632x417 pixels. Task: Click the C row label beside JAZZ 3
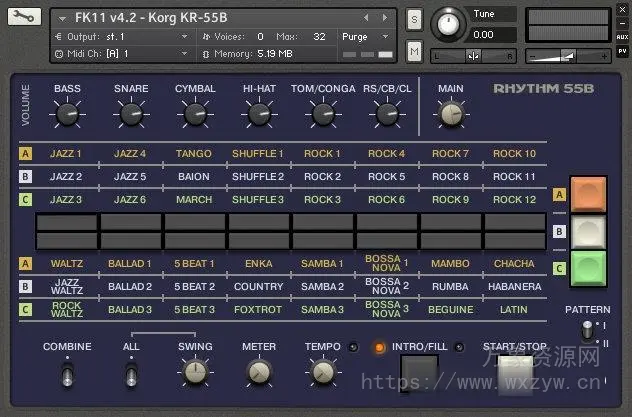pos(25,199)
